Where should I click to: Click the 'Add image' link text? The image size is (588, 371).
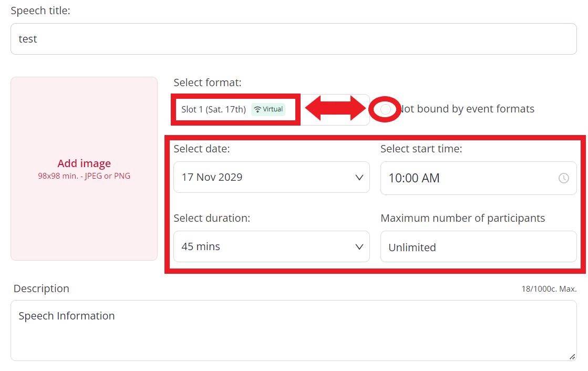(84, 163)
